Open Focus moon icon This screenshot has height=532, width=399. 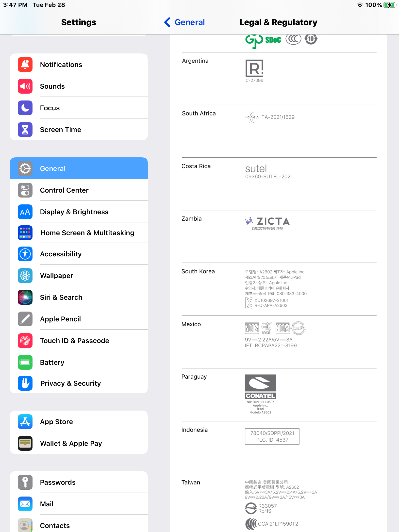25,108
